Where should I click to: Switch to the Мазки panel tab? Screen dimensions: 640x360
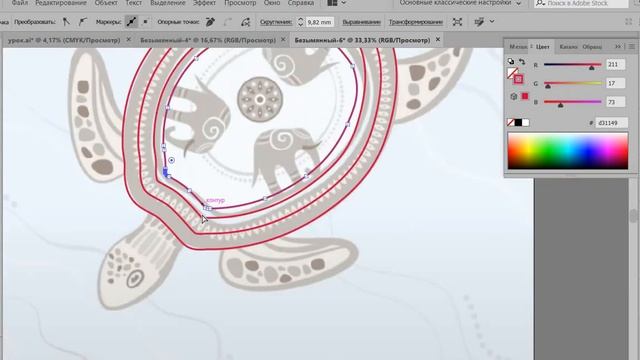tap(518, 47)
